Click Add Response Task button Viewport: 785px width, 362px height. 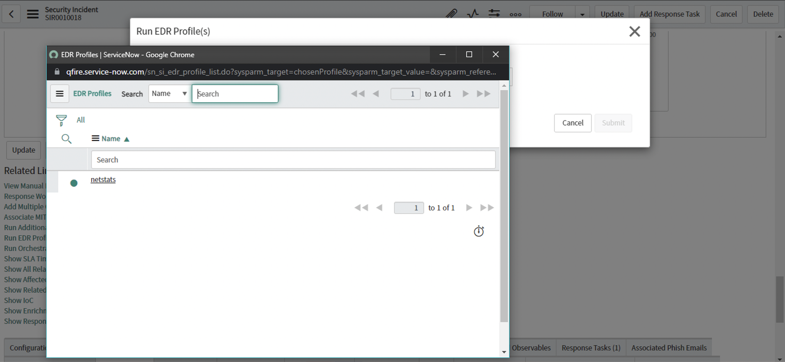pos(670,14)
